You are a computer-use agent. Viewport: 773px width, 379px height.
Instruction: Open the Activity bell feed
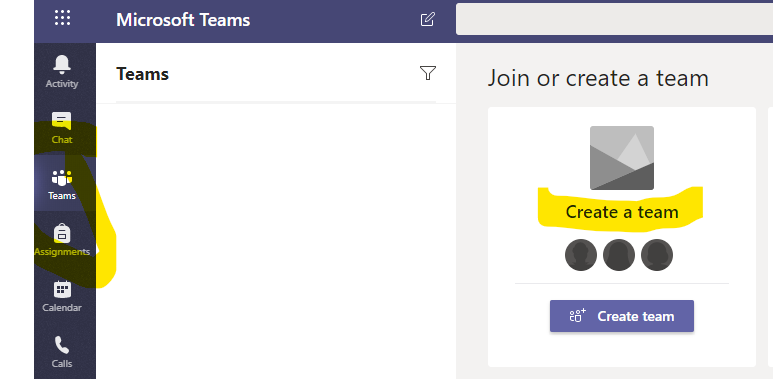[62, 72]
